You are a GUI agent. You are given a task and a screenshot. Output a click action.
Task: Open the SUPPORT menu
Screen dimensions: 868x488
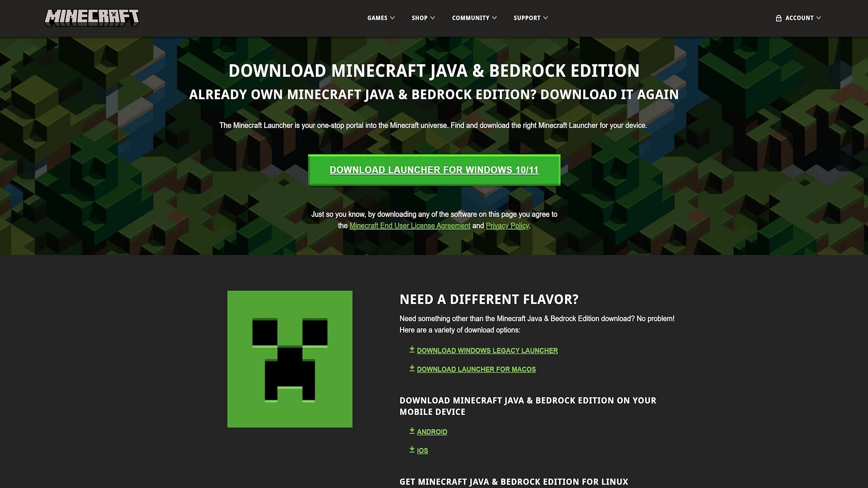pos(530,18)
